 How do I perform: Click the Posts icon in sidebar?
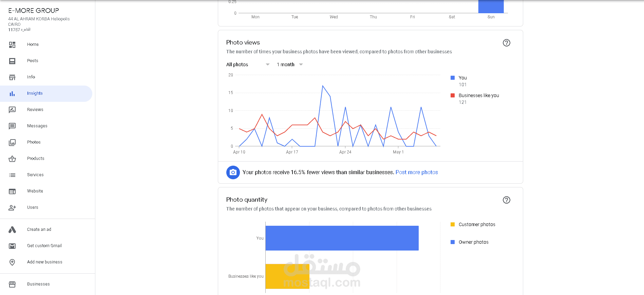click(12, 61)
